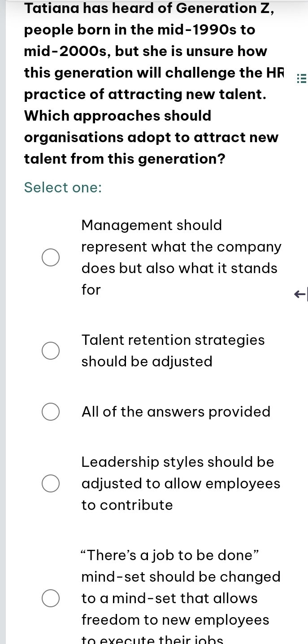The image size is (308, 644).
Task: Choose the "Talent retention strategies" radio button
Action: click(50, 351)
